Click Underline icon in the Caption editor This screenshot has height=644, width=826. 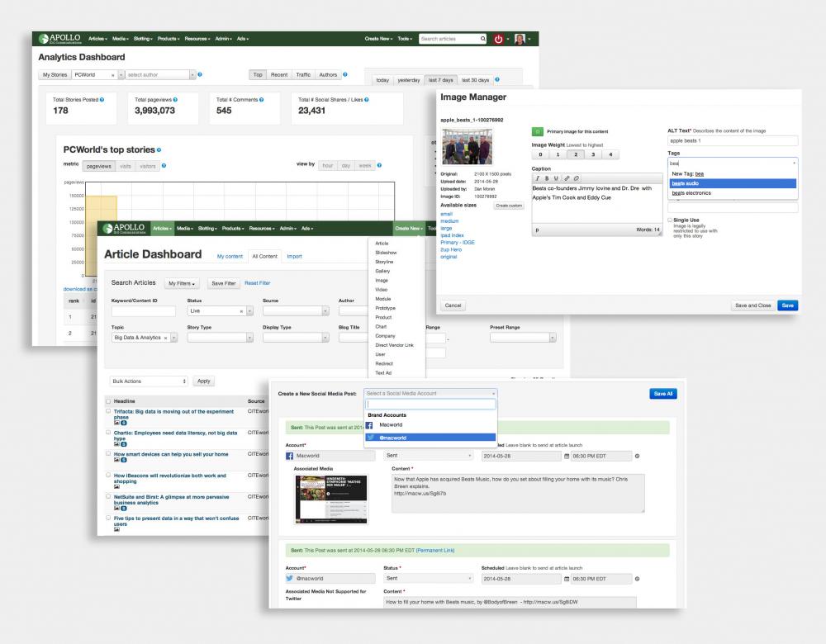pos(556,178)
